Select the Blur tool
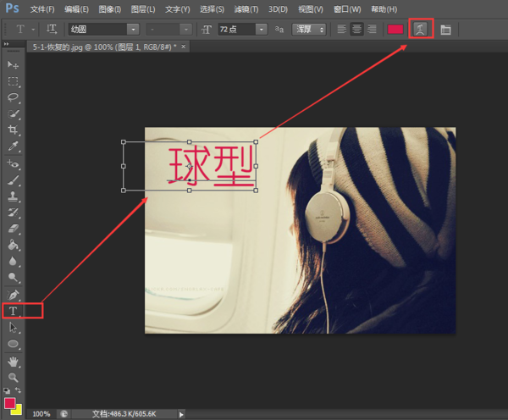The height and width of the screenshot is (420, 508). [x=13, y=261]
